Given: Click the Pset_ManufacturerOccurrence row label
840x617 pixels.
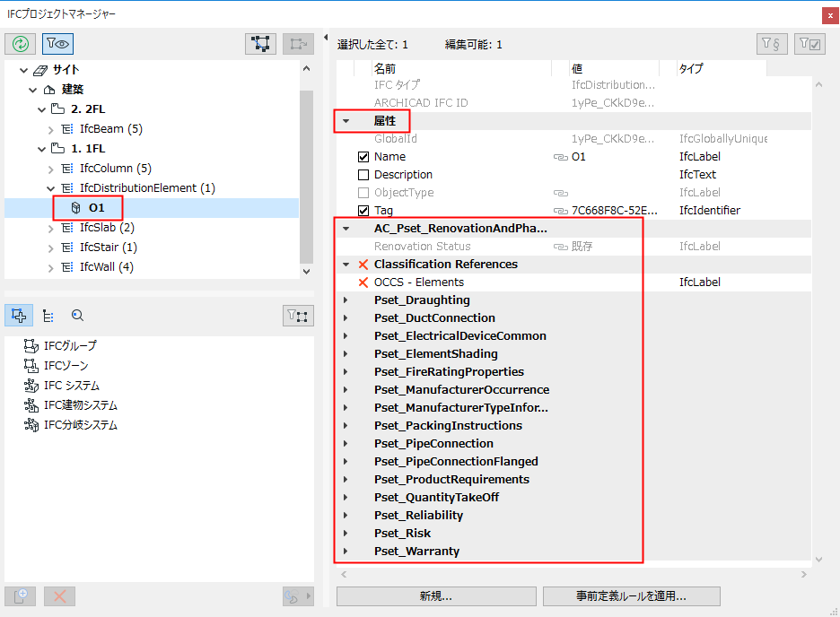Looking at the screenshot, I should (462, 389).
